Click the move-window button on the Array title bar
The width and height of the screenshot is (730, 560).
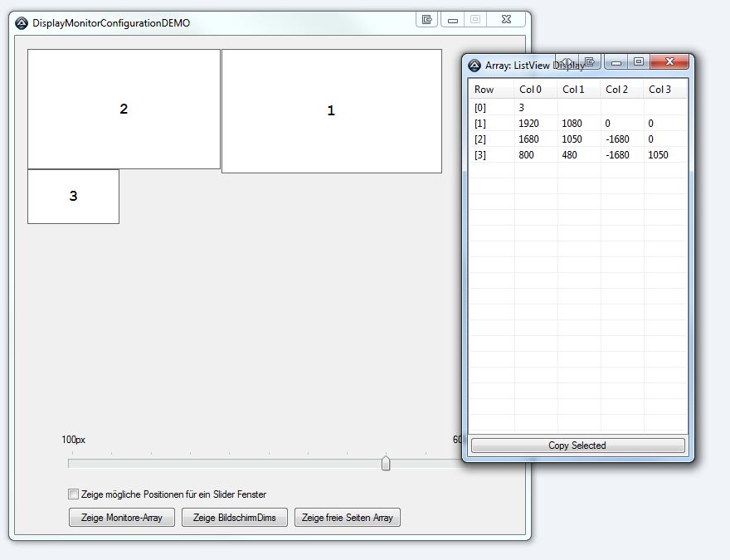pyautogui.click(x=589, y=62)
